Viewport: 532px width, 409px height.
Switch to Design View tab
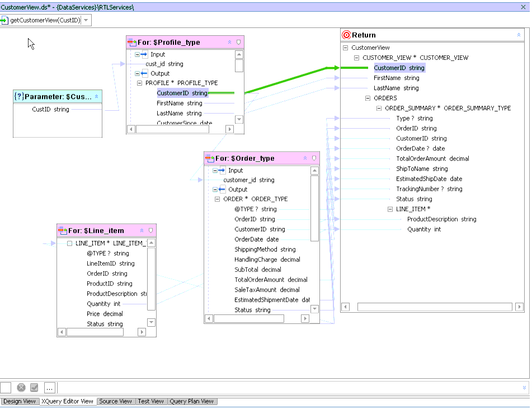(x=20, y=402)
